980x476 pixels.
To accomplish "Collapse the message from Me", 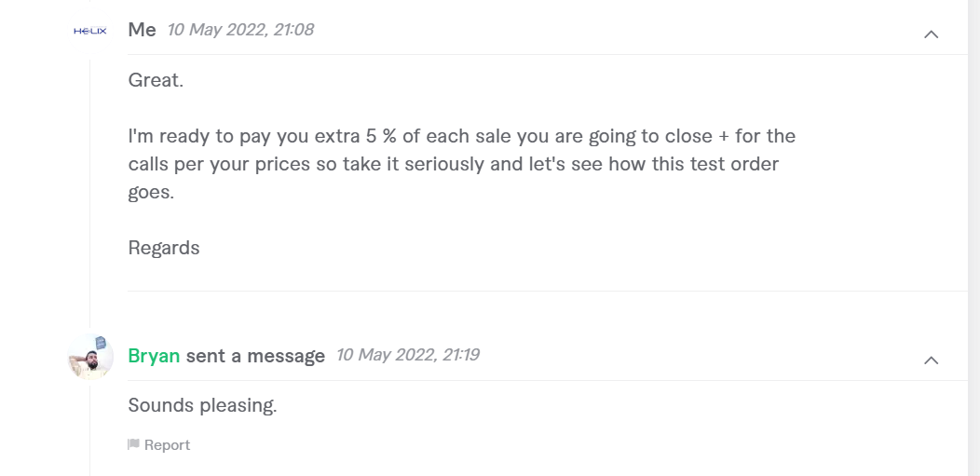I will pos(931,34).
